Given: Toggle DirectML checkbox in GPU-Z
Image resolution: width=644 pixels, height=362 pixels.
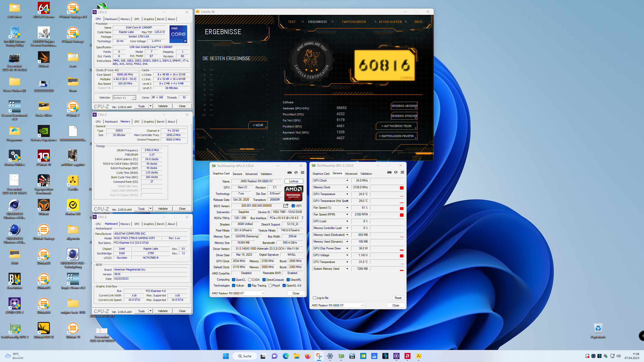Looking at the screenshot, I should click(x=288, y=280).
